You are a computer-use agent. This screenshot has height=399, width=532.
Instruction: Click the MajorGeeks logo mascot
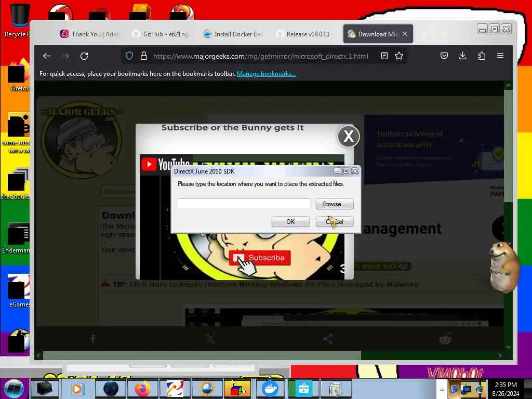click(82, 139)
